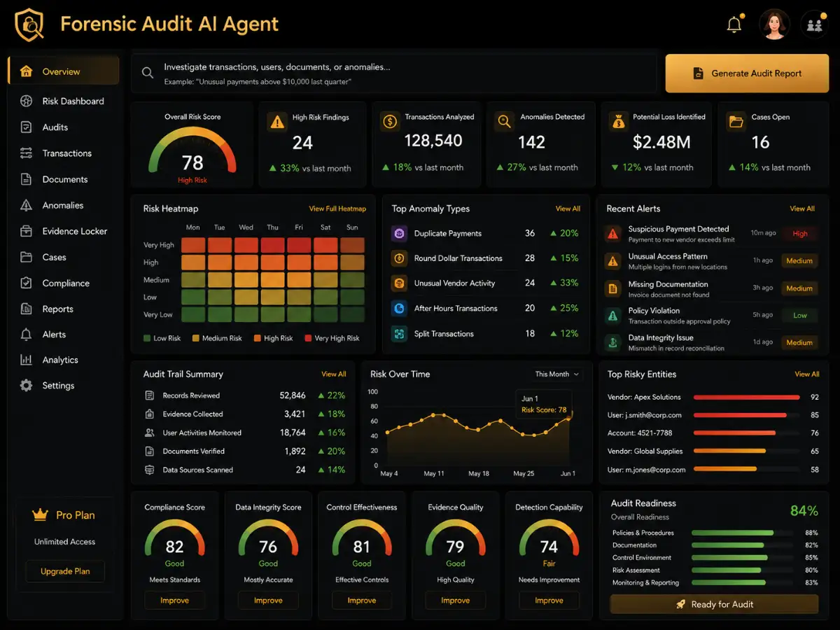Viewport: 840px width, 630px height.
Task: Click Improve under Detection Capability
Action: [549, 601]
